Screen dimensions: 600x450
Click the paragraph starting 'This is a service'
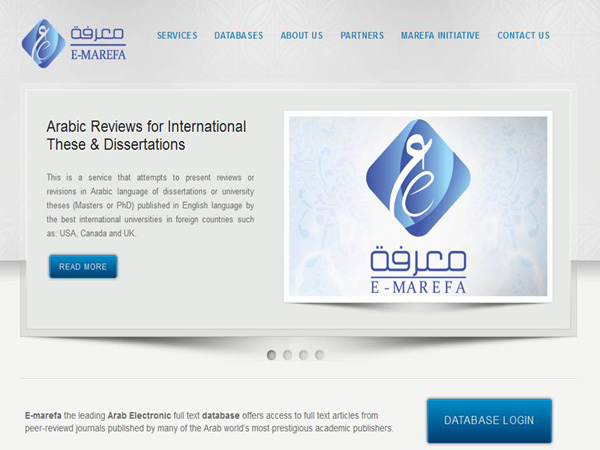pos(150,205)
